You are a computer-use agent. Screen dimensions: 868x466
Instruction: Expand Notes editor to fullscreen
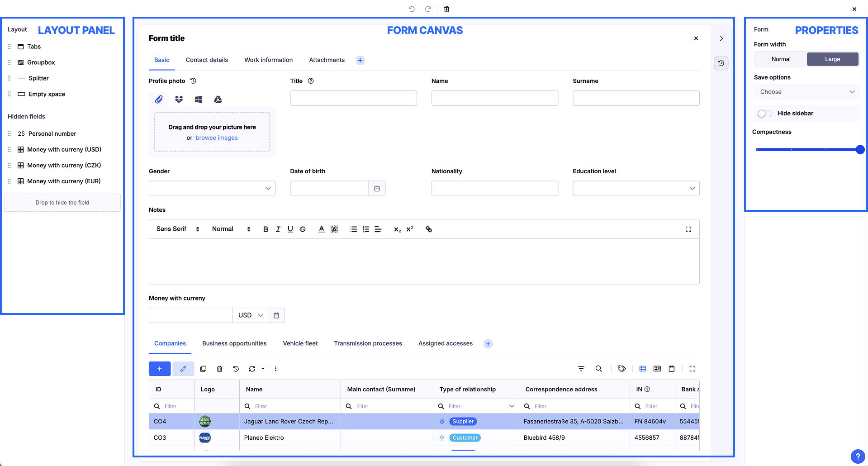[688, 229]
